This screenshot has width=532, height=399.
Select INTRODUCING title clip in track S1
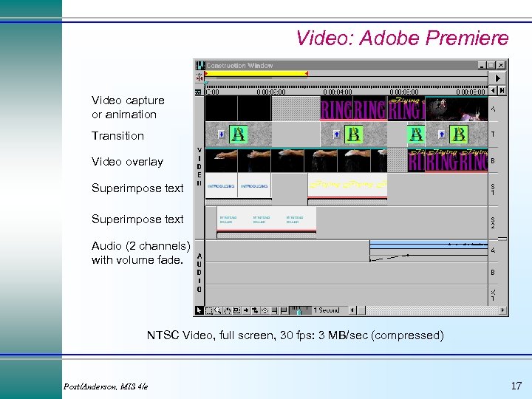pos(238,185)
